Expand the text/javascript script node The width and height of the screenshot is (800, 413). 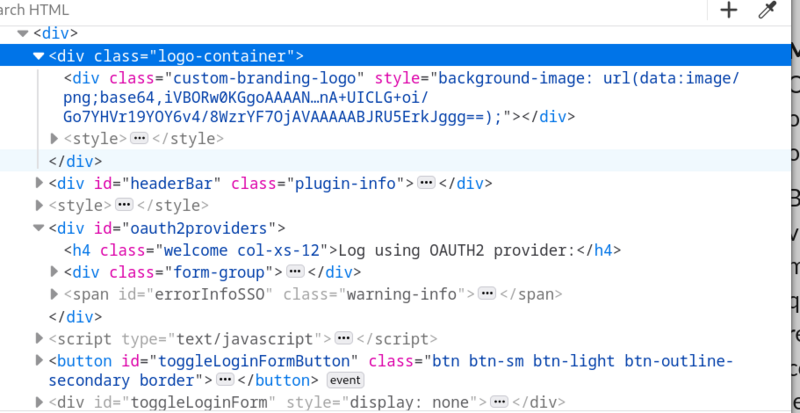tap(39, 338)
